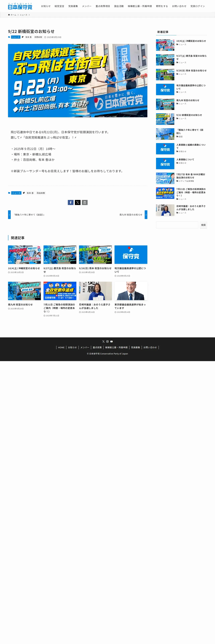The width and height of the screenshot is (215, 644).
Task: Click お知らせ in the footer menu
Action: pyautogui.click(x=72, y=348)
